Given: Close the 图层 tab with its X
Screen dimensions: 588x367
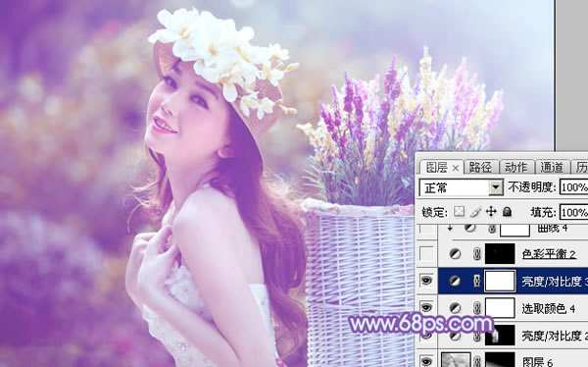Looking at the screenshot, I should coord(456,168).
